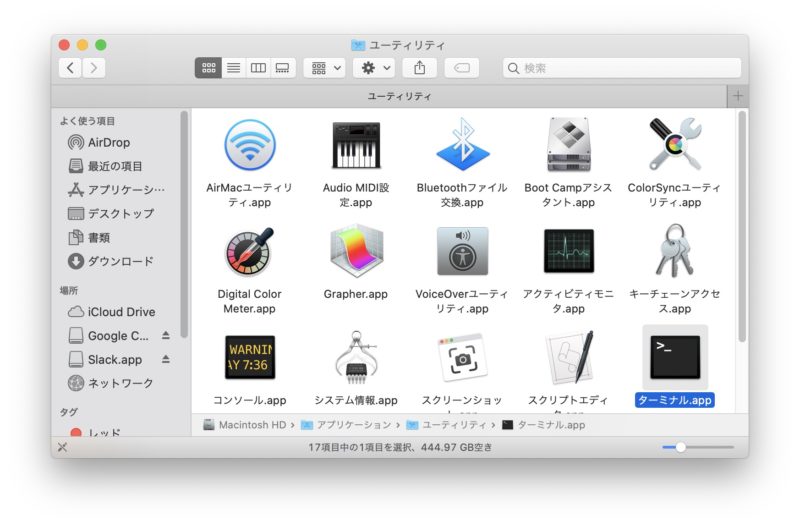The image size is (800, 526).
Task: Select スクリプトエディタ app icon
Action: pyautogui.click(x=568, y=357)
